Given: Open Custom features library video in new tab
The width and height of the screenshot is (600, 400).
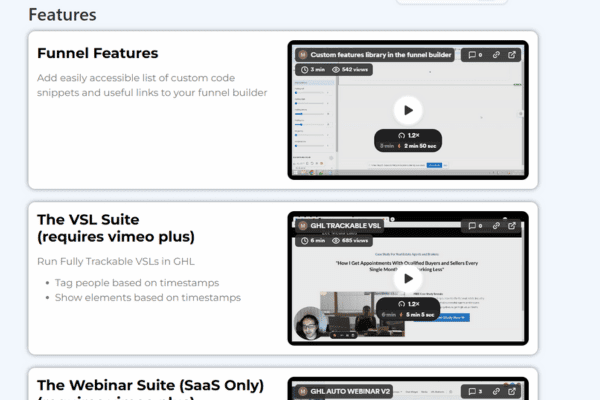Looking at the screenshot, I should 512,55.
